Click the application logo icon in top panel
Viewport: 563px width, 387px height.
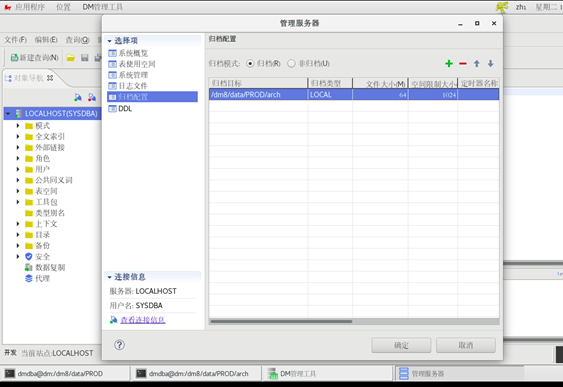(x=8, y=7)
